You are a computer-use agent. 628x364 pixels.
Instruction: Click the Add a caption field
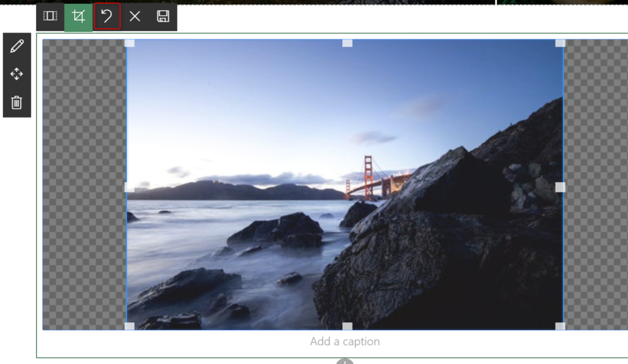click(345, 341)
